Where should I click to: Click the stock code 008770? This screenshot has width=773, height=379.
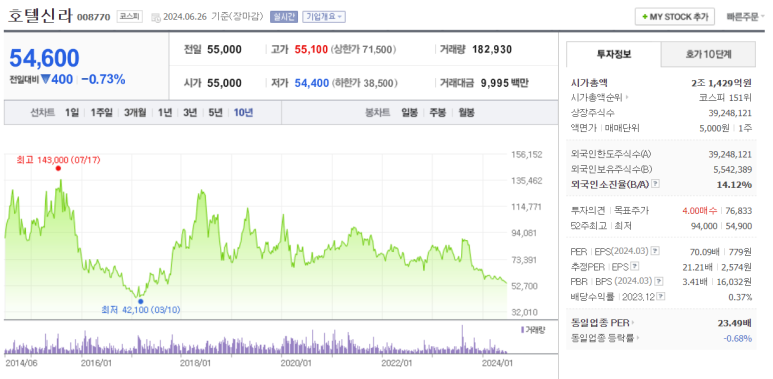(x=93, y=17)
